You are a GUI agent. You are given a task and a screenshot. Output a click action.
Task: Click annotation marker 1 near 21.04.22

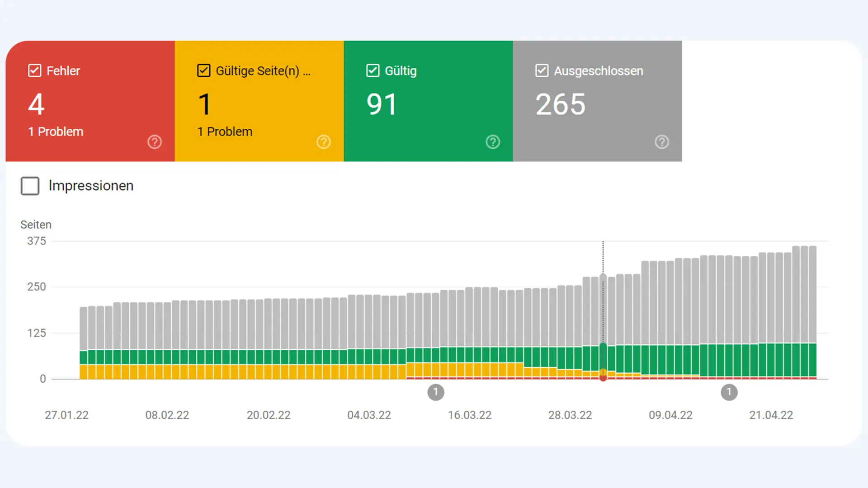729,392
